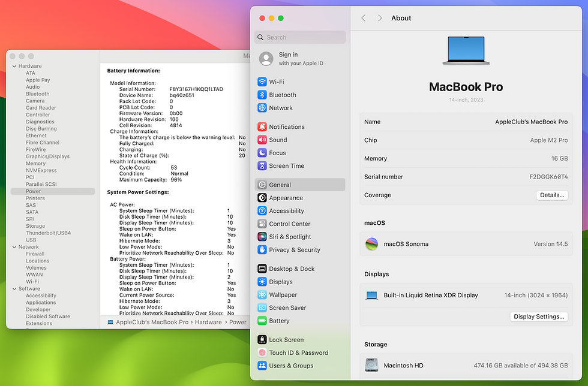Click Hardware in System Information path bar
Viewport: 588px width, 386px height.
coord(208,322)
